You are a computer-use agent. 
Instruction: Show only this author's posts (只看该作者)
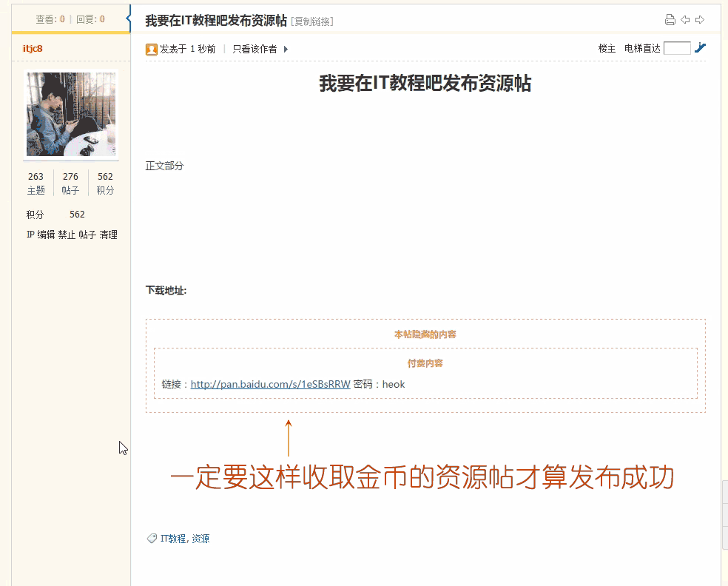click(x=255, y=50)
